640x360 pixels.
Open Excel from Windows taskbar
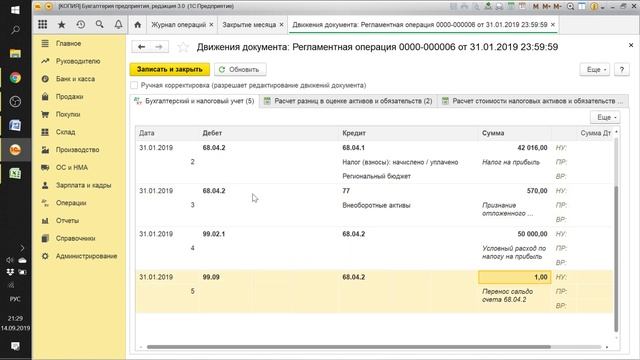(x=16, y=173)
